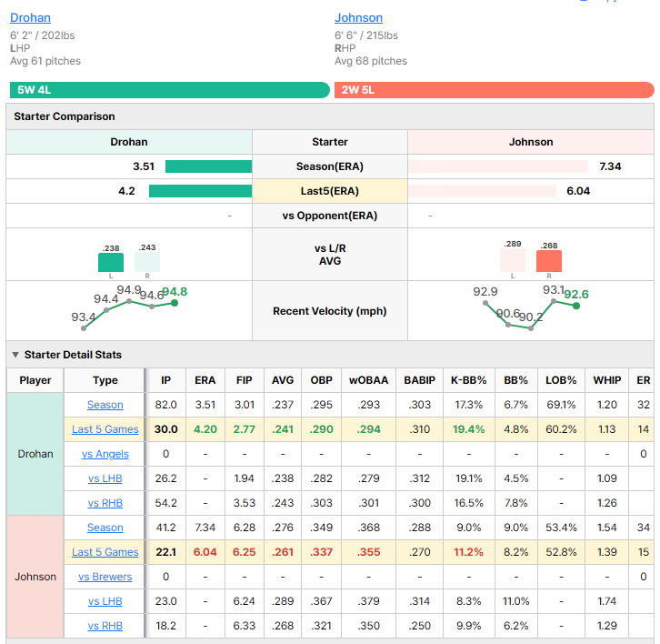Click the green 5W 4L record bar

(x=170, y=90)
